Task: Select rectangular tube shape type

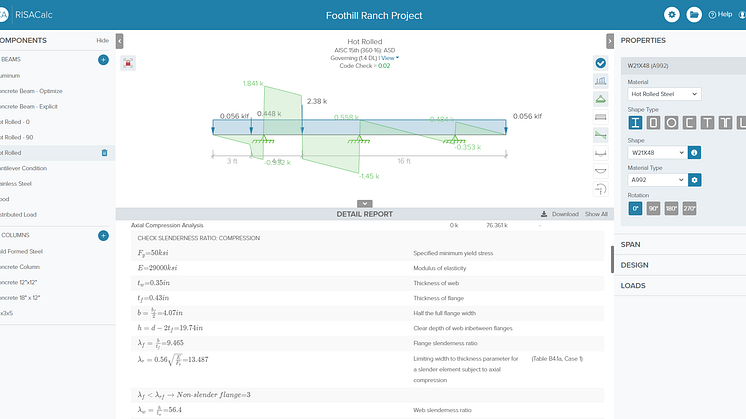Action: [653, 123]
